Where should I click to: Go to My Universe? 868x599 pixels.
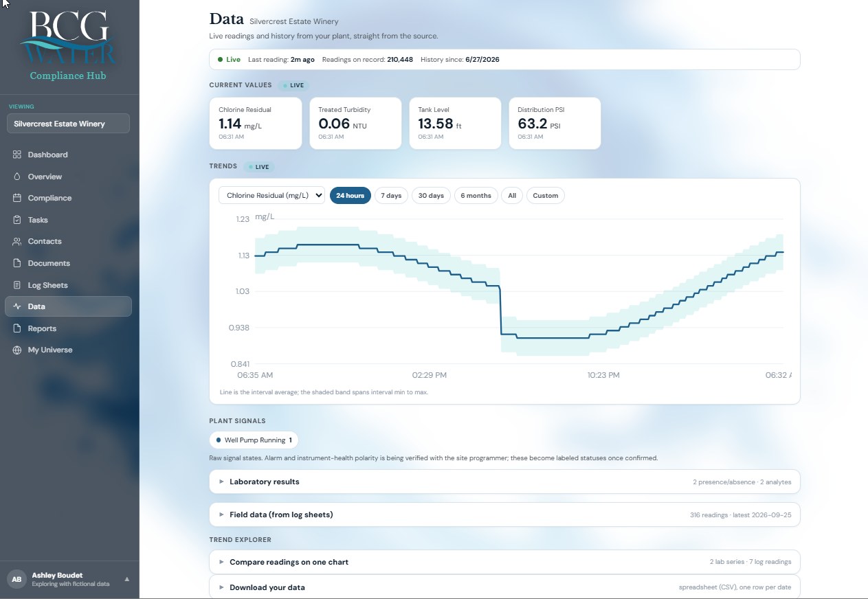(x=68, y=350)
